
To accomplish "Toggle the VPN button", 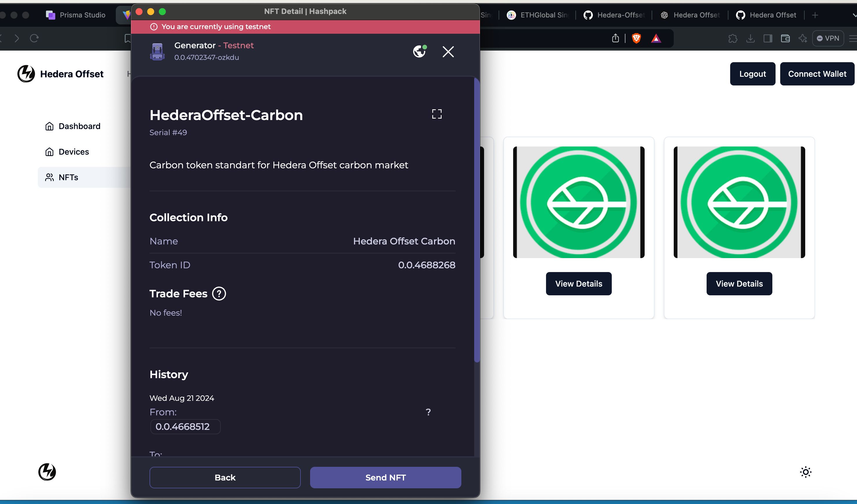I will point(828,38).
